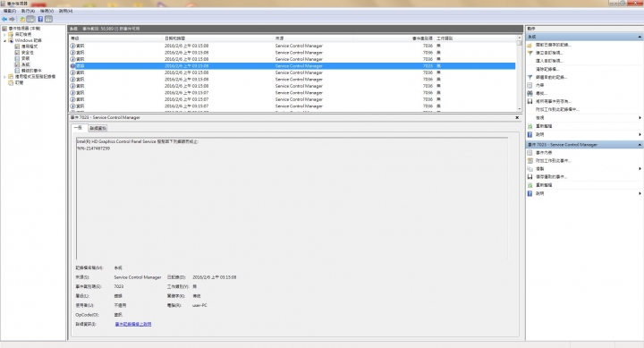Sort by the 工作類別 column header
This screenshot has width=644, height=348.
point(475,38)
